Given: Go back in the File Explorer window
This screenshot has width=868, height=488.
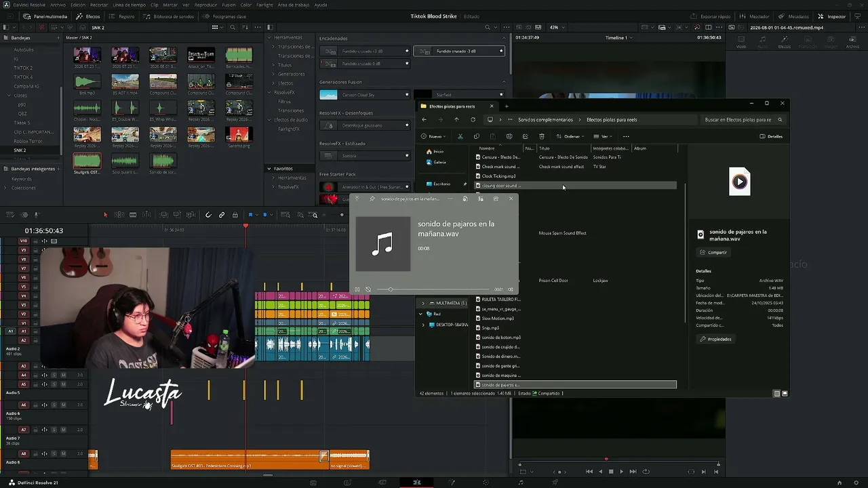Looking at the screenshot, I should [425, 120].
